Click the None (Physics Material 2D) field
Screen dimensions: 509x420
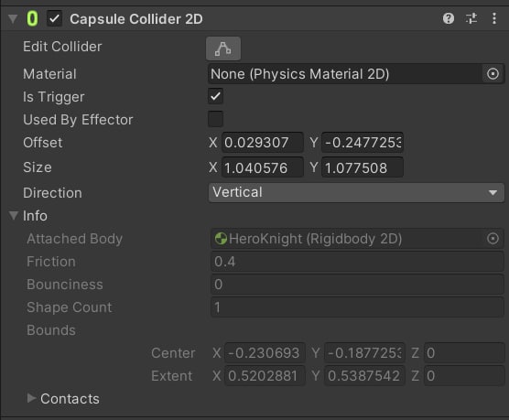[x=346, y=74]
